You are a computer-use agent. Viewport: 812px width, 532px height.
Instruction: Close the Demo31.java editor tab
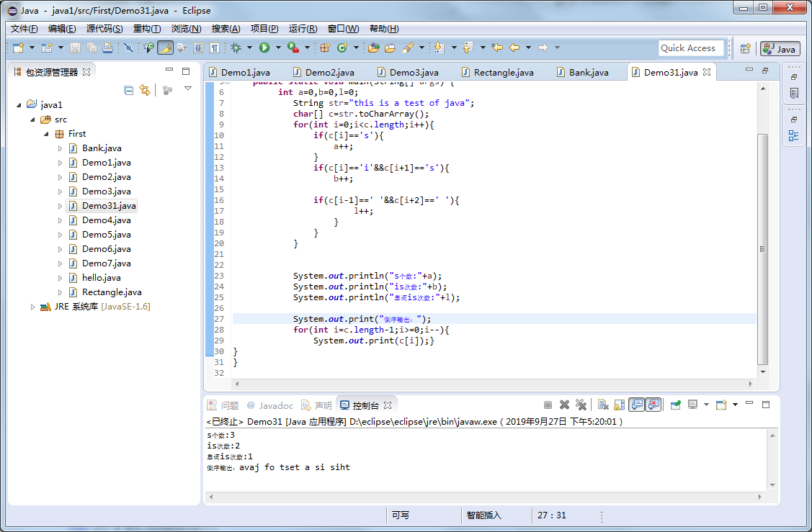click(x=707, y=73)
